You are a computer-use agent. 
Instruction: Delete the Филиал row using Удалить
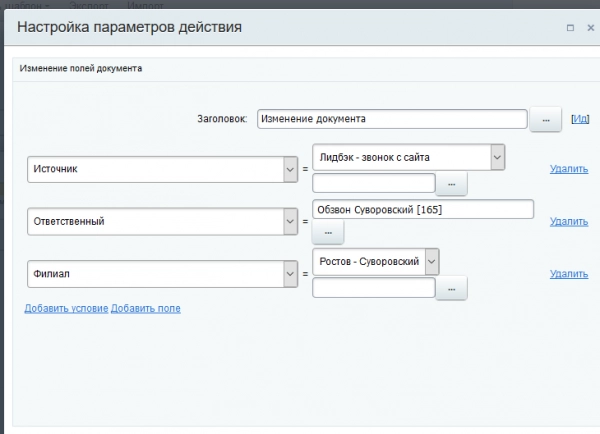point(568,273)
